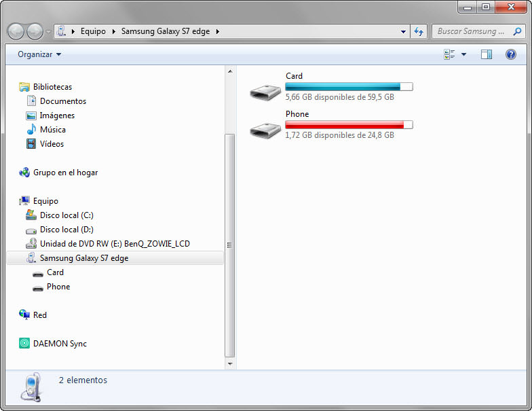Select Documentos under Bibliotecas
Viewport: 532px width, 411px height.
pos(62,101)
